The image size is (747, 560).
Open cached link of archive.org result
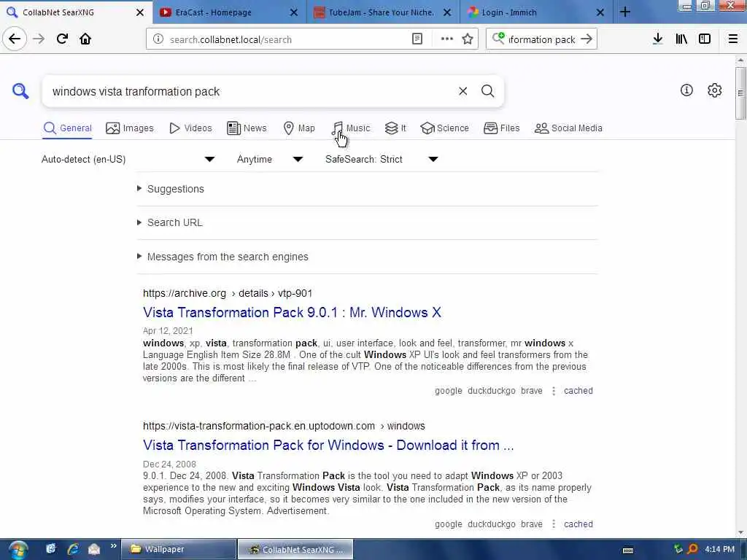click(x=578, y=391)
